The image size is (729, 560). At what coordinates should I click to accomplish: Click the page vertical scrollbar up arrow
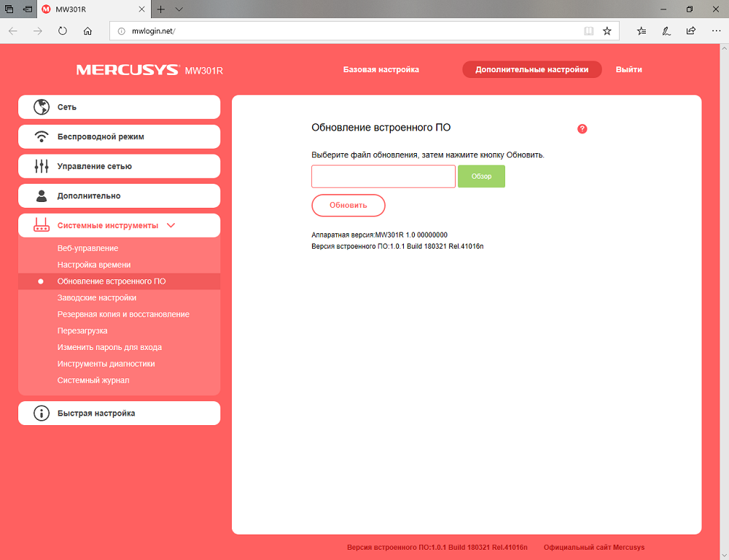pos(725,48)
